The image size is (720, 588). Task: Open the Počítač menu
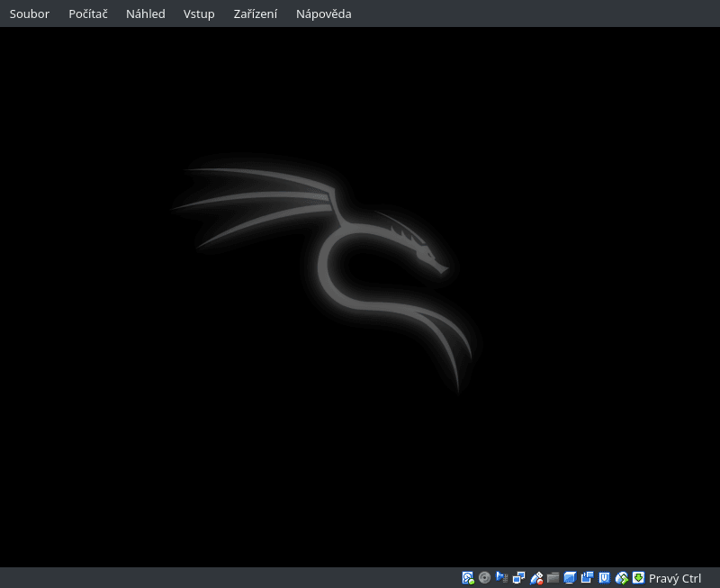click(x=87, y=14)
